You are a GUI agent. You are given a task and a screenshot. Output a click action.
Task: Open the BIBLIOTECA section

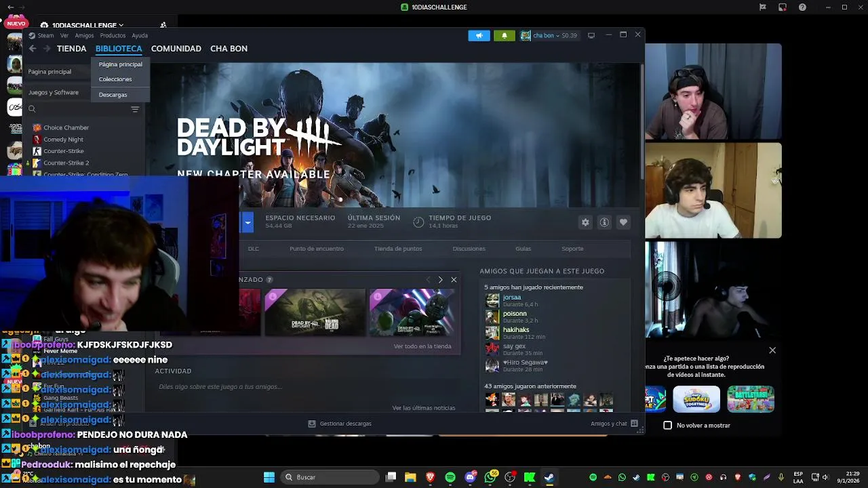click(x=119, y=49)
